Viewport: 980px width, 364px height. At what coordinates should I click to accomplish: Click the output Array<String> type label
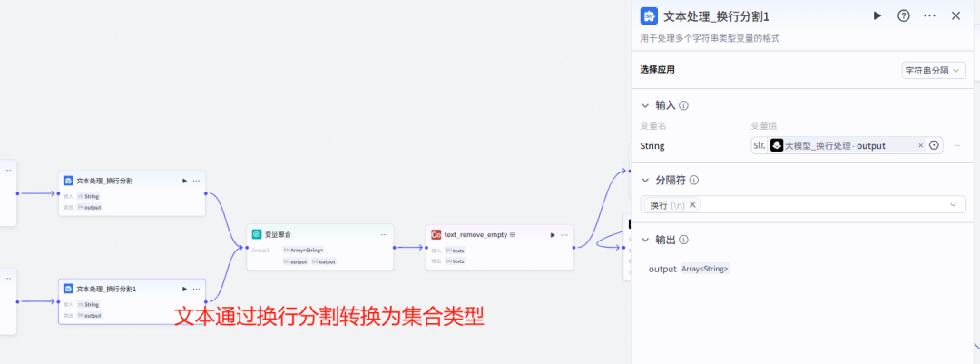click(x=705, y=269)
